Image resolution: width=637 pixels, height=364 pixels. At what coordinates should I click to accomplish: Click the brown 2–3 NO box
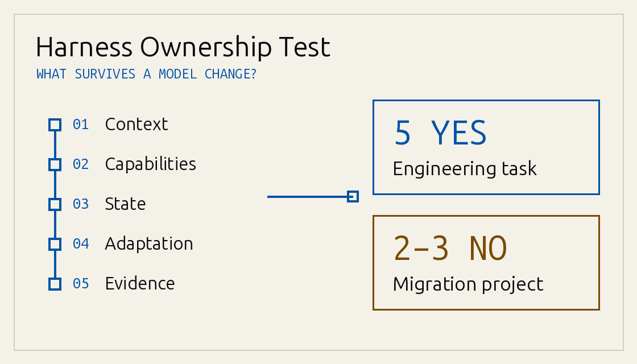[x=486, y=263]
